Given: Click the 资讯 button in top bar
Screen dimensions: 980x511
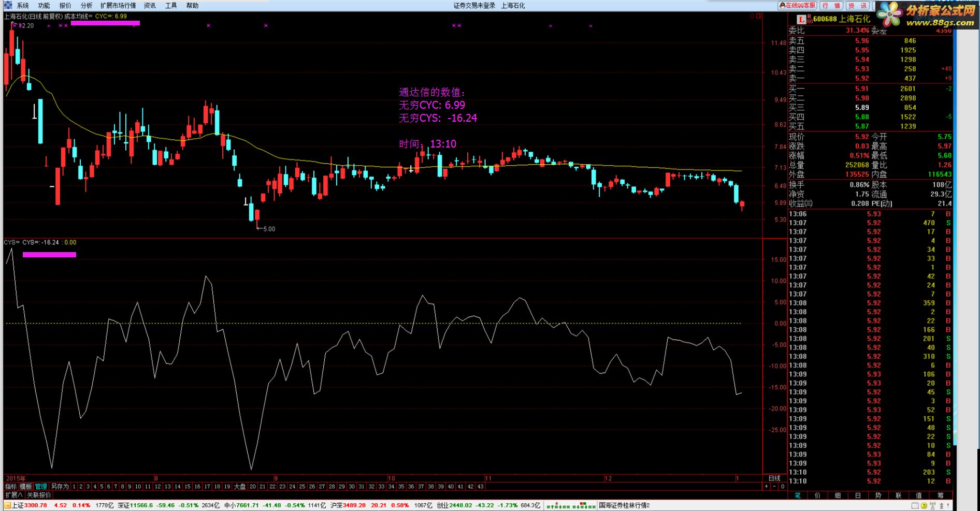Looking at the screenshot, I should (857, 6).
